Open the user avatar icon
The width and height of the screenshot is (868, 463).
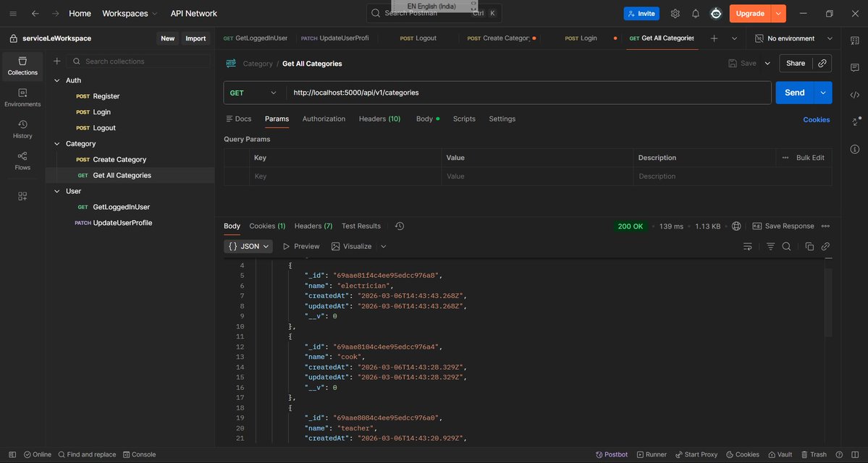coord(716,13)
